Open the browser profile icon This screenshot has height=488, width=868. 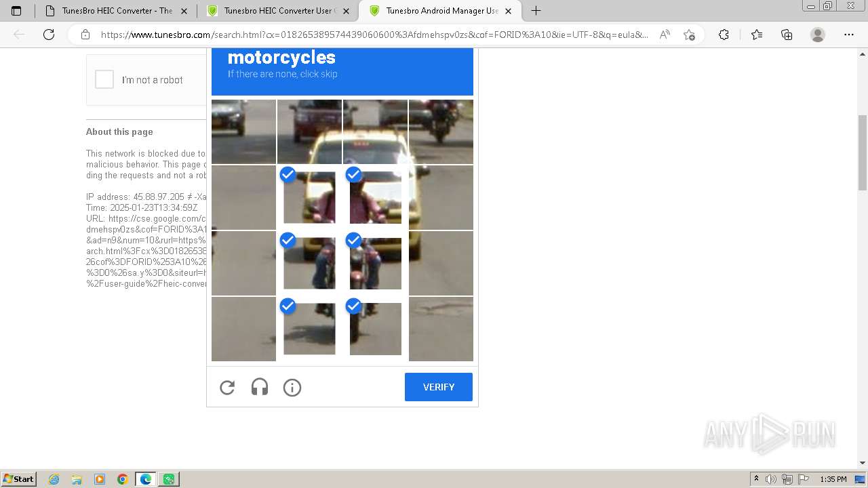click(x=818, y=35)
